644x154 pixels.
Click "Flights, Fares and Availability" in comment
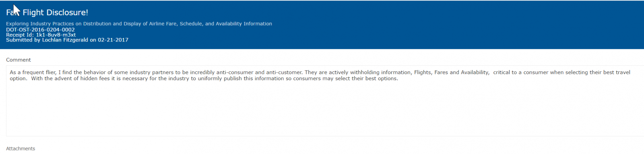click(452, 73)
